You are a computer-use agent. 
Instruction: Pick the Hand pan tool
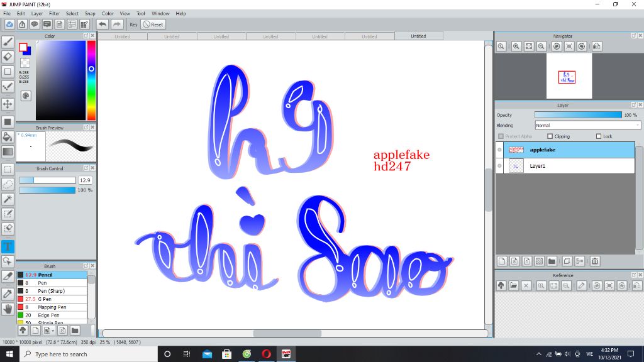click(x=8, y=309)
